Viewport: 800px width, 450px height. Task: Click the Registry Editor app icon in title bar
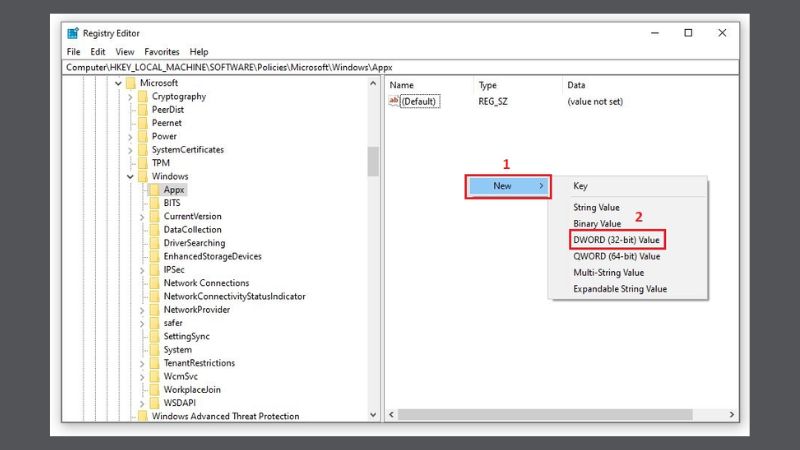click(x=74, y=33)
